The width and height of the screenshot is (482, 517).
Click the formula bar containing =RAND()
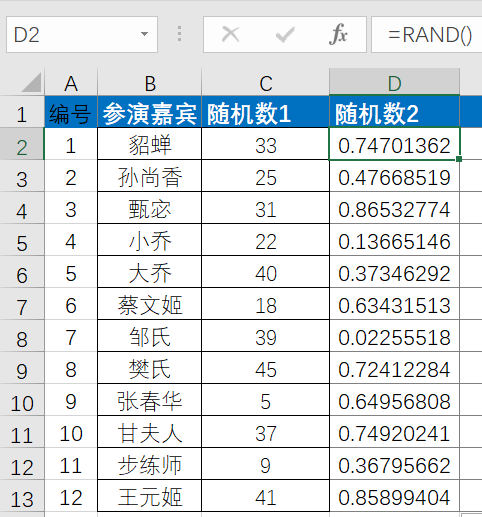coord(427,35)
